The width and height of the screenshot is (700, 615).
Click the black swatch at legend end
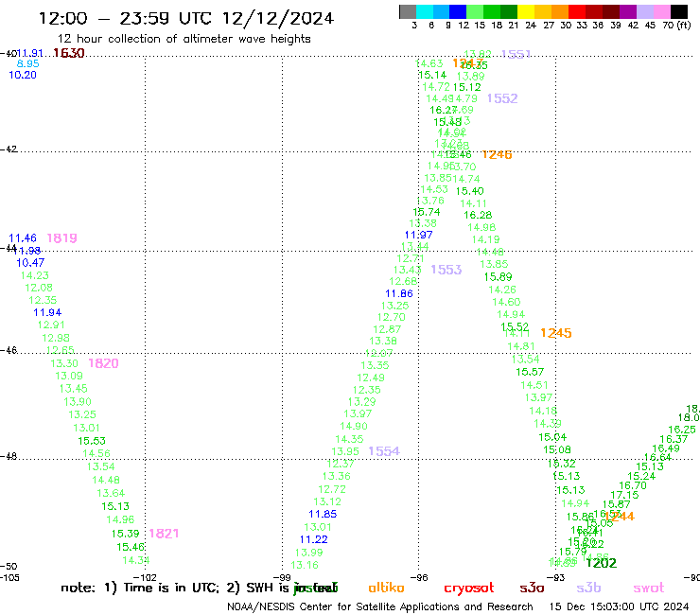(x=679, y=11)
